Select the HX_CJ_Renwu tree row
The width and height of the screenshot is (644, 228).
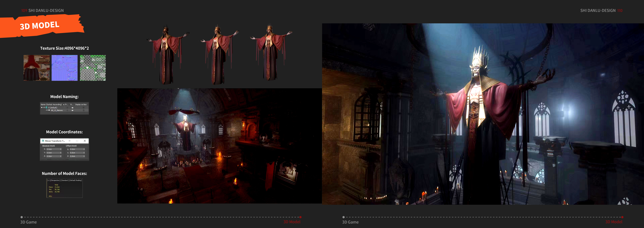pos(65,110)
